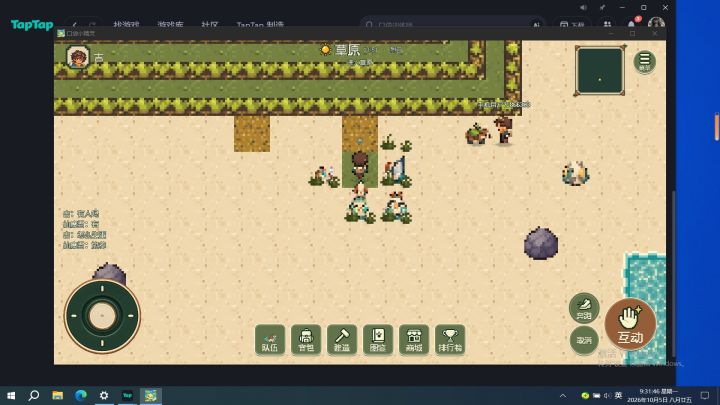Tap the running shoe sprint button
The image size is (720, 405).
pyautogui.click(x=584, y=308)
